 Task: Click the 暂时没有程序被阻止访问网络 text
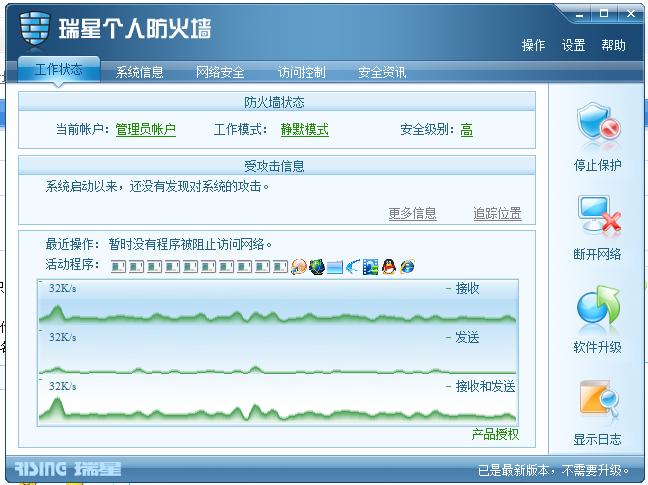coord(190,244)
